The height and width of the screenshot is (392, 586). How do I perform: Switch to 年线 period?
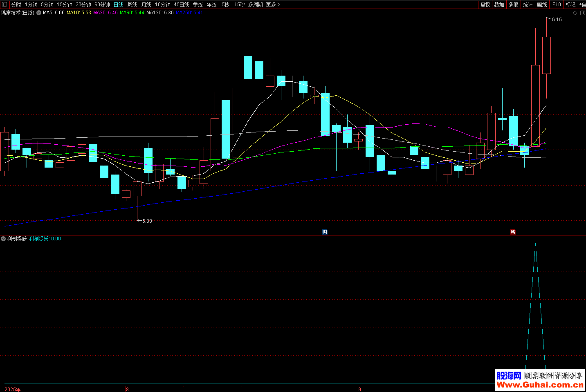[212, 4]
